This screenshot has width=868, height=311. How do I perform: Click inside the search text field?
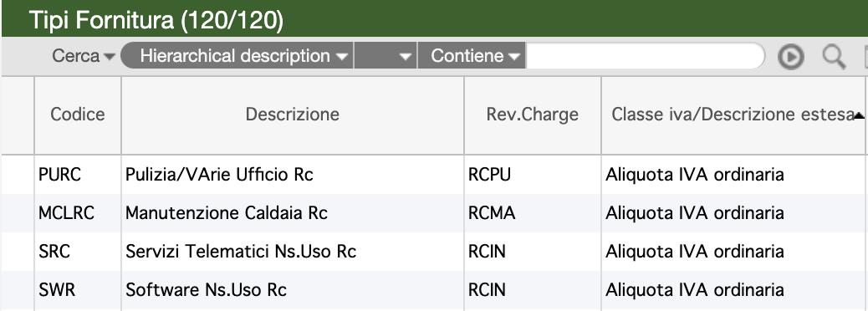(x=645, y=56)
